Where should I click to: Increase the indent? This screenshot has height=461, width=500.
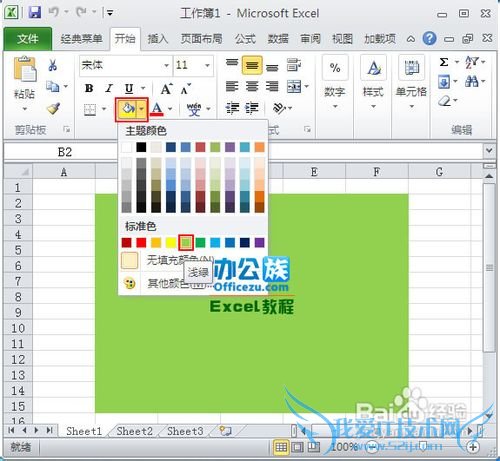[x=252, y=108]
